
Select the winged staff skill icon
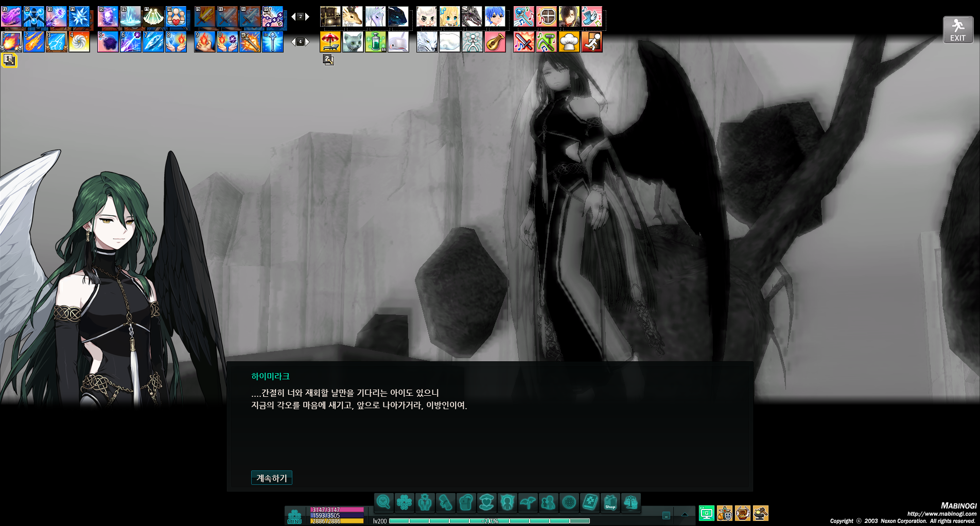click(273, 42)
